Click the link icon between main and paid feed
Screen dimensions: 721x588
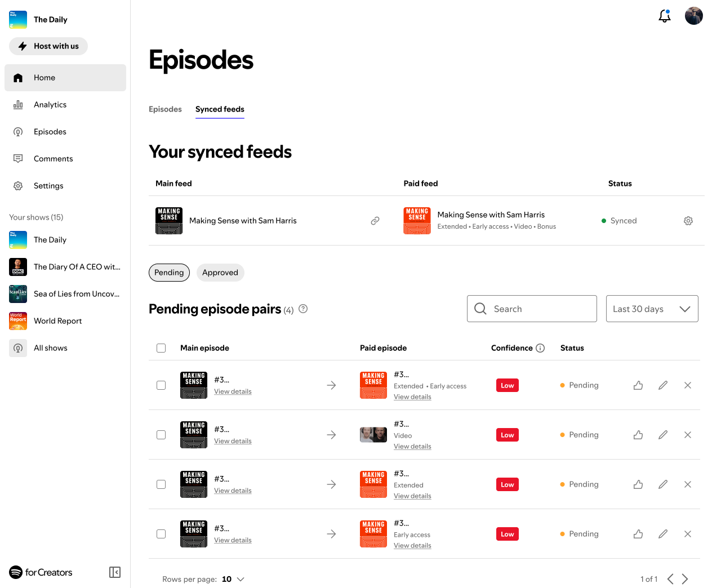375,221
